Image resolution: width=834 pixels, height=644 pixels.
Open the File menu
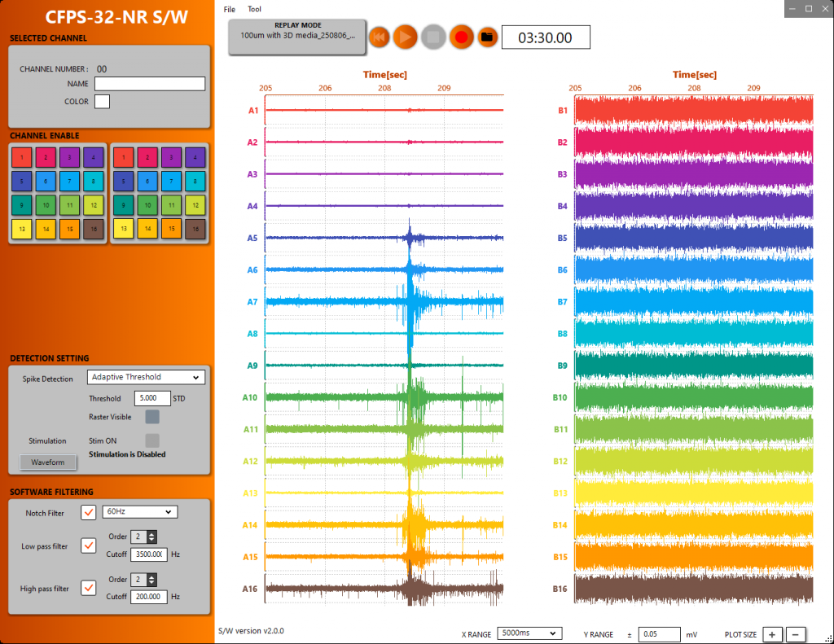point(229,9)
